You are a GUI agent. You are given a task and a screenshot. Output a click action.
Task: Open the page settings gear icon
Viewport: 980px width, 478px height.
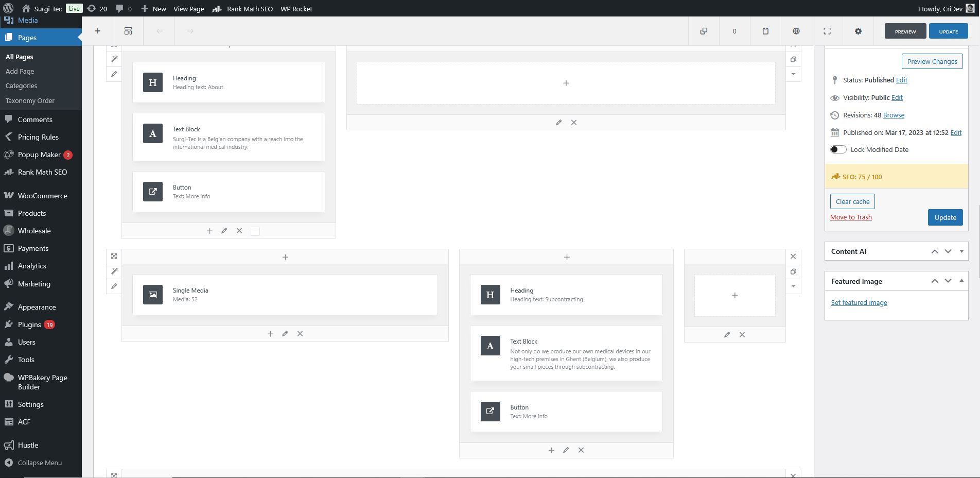point(858,31)
